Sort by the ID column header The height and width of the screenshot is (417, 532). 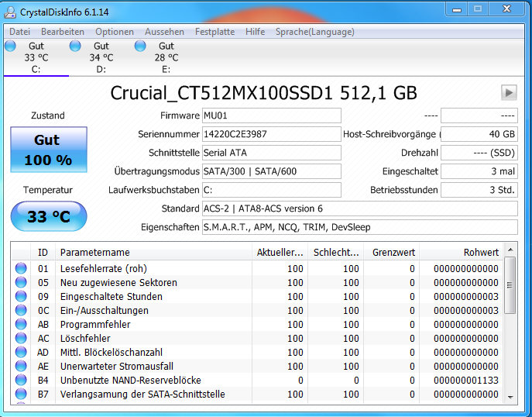(43, 253)
